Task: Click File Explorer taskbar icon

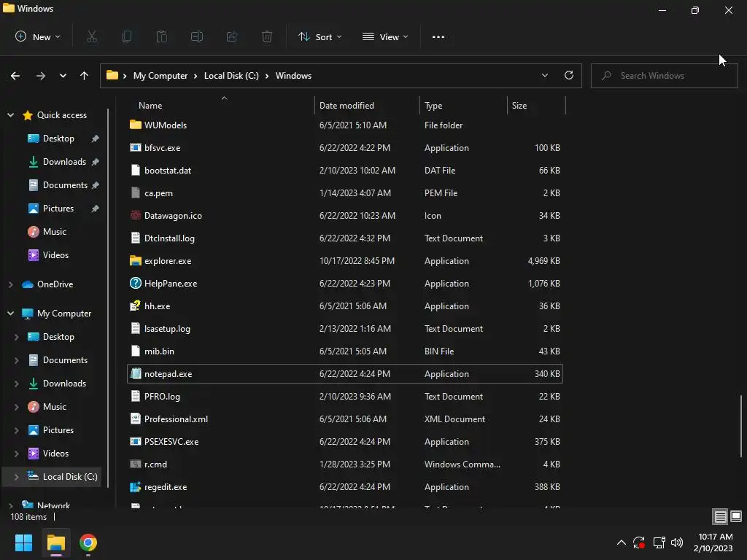Action: pyautogui.click(x=56, y=542)
